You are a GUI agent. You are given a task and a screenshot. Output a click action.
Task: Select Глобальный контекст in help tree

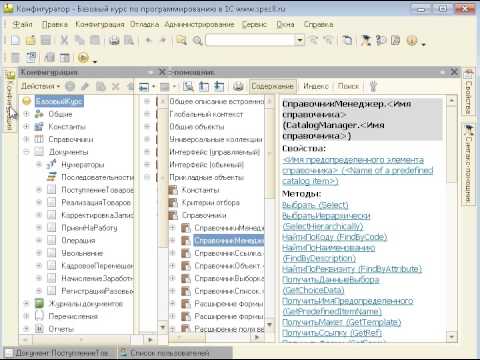[x=206, y=114]
